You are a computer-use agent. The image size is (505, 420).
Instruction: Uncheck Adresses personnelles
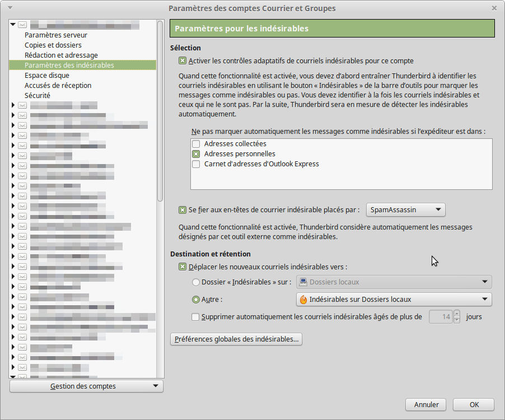(x=196, y=154)
